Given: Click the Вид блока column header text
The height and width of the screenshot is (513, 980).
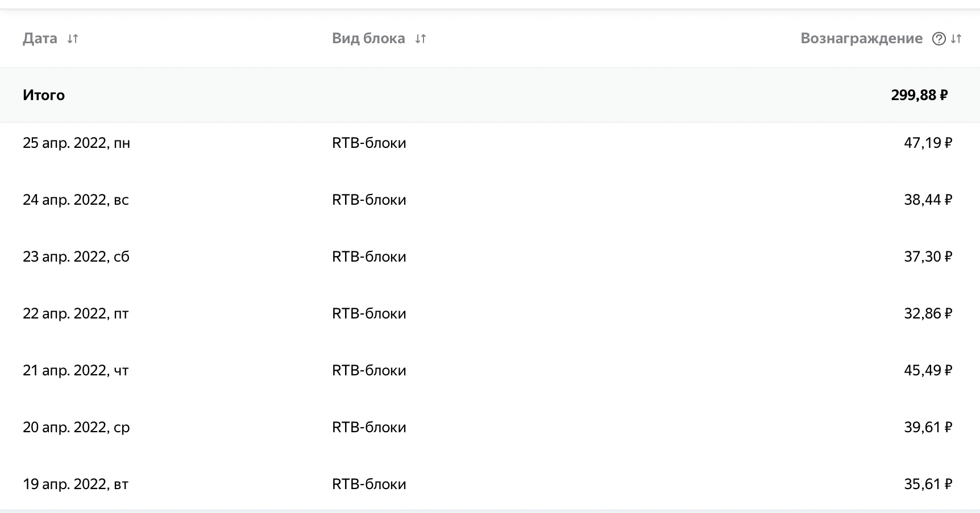Looking at the screenshot, I should tap(368, 39).
